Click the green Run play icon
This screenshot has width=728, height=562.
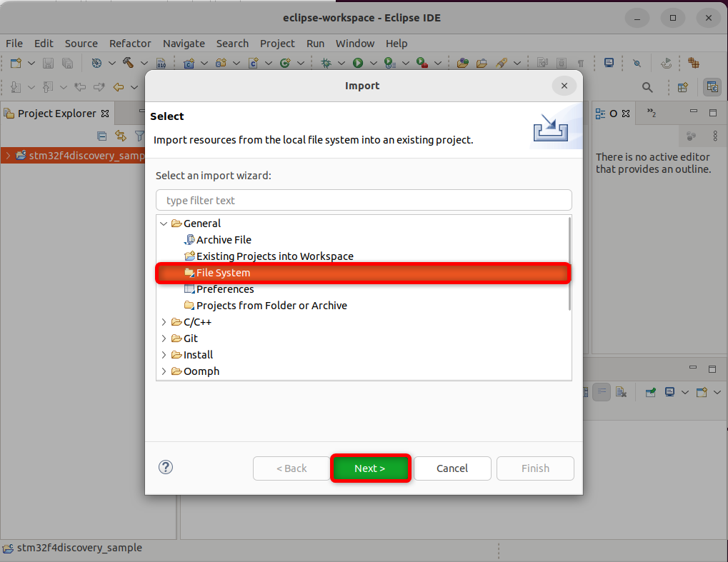tap(357, 63)
